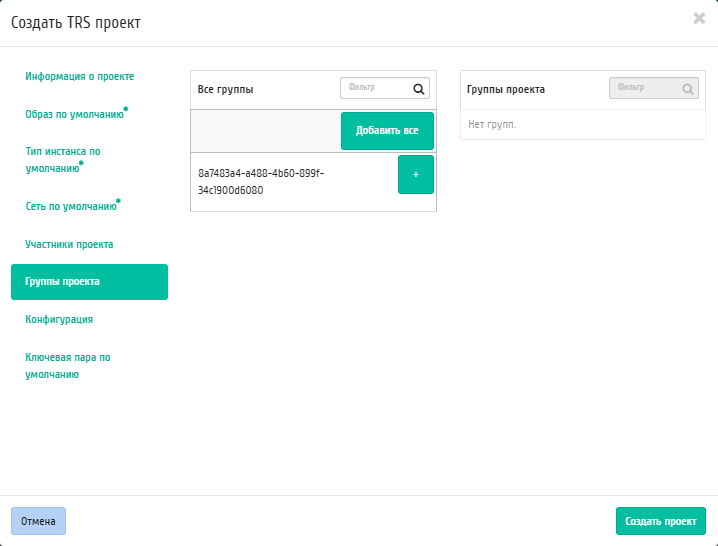Viewport: 718px width, 546px height.
Task: Click search icon in Все группы filter
Action: click(419, 89)
